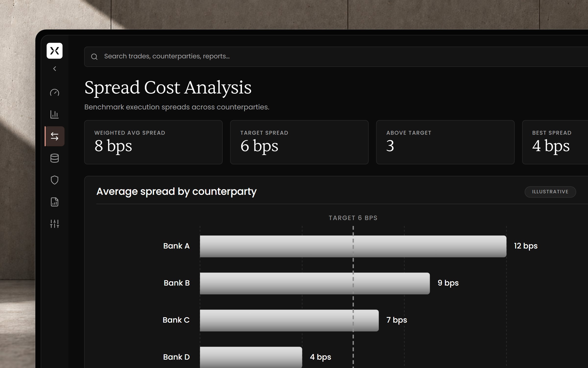Image resolution: width=588 pixels, height=368 pixels.
Task: Click the 'Spread Cost Analysis' page title
Action: pos(168,88)
